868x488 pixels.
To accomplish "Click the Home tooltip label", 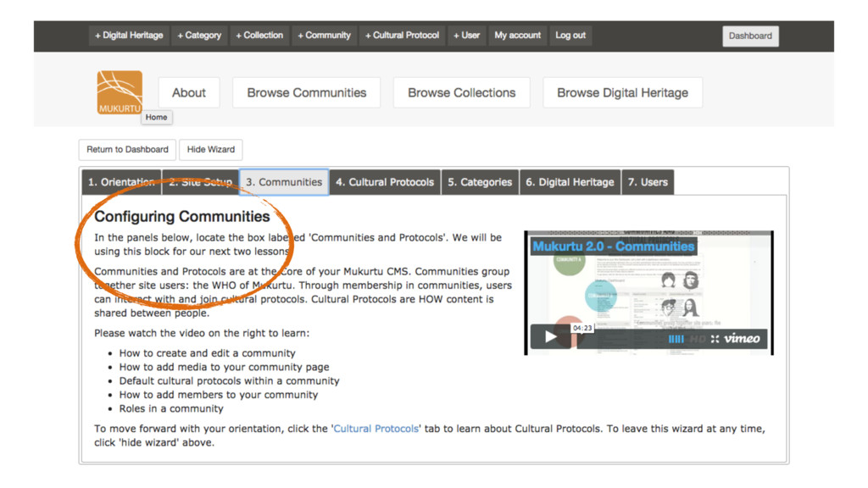I will 156,117.
